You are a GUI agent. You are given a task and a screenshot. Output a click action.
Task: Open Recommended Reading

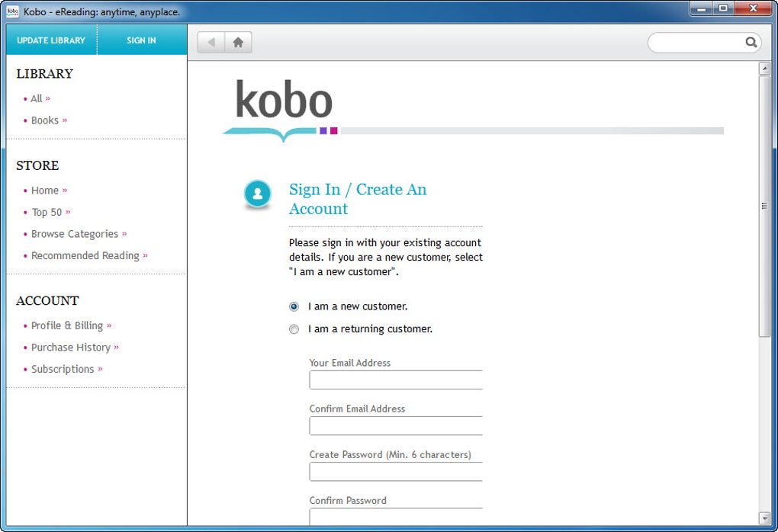click(x=85, y=256)
